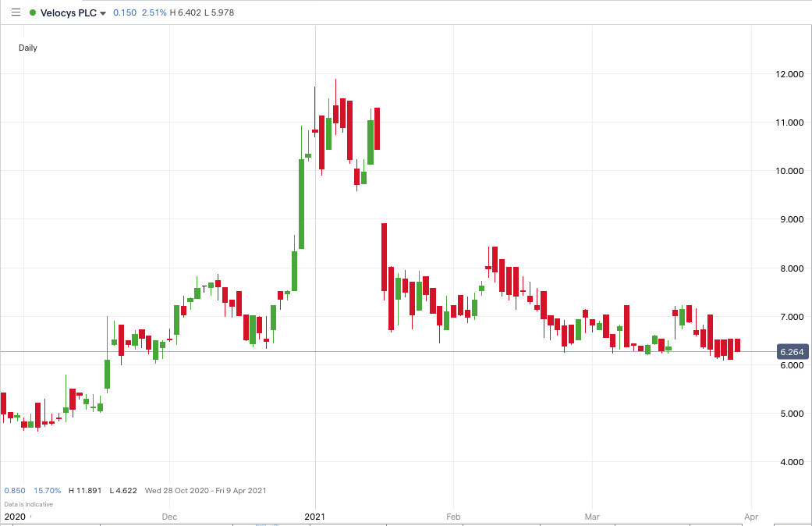Select the Daily timeframe label

pos(27,48)
